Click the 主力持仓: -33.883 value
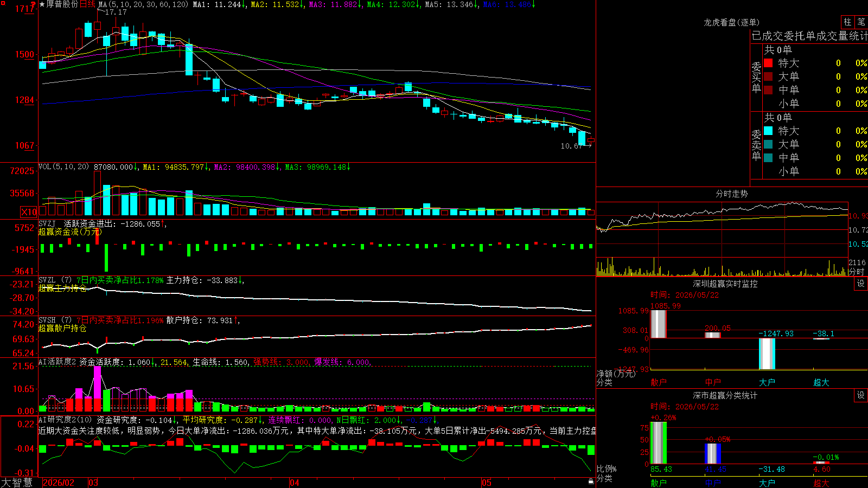 [205, 280]
